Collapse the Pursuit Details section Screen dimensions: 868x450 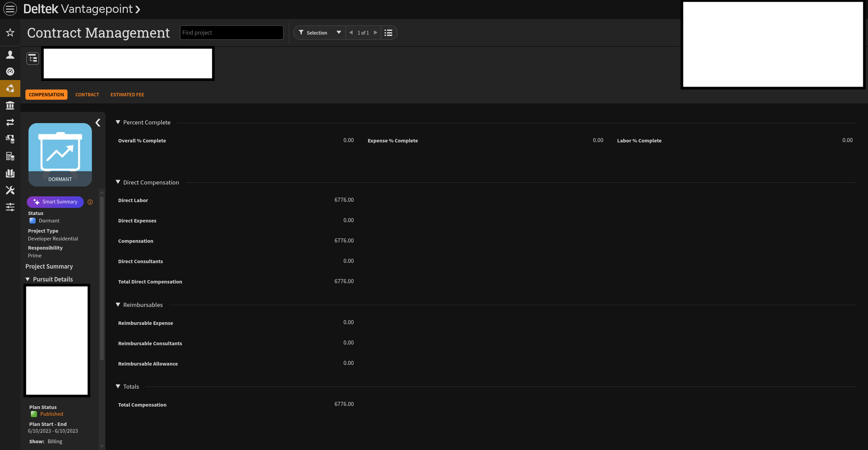coord(28,279)
